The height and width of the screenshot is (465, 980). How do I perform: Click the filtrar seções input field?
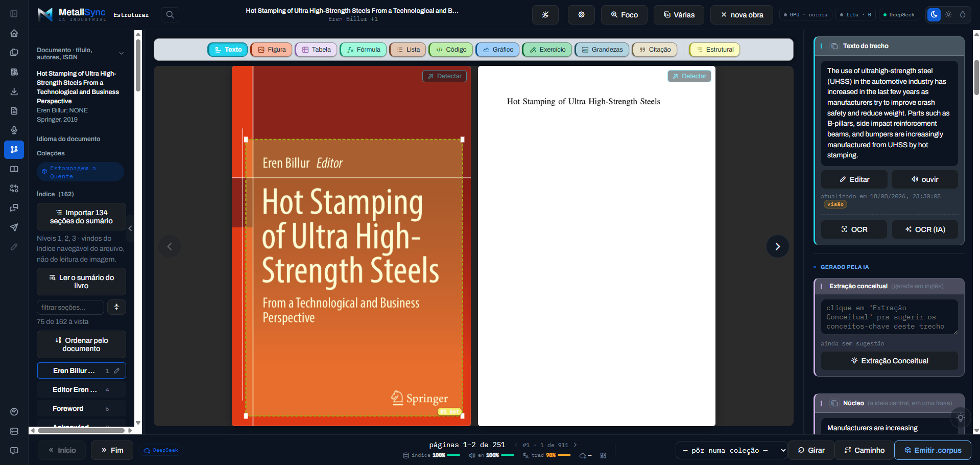(x=70, y=307)
